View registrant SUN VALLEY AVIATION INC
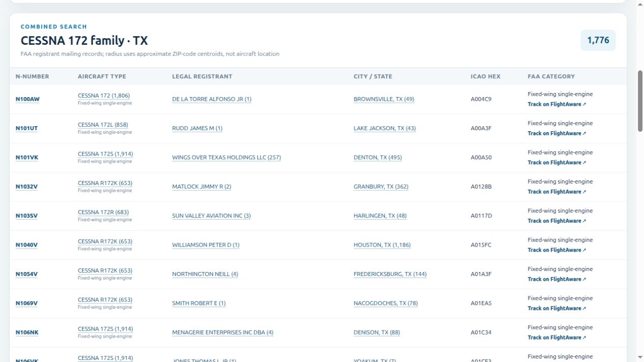 point(211,216)
